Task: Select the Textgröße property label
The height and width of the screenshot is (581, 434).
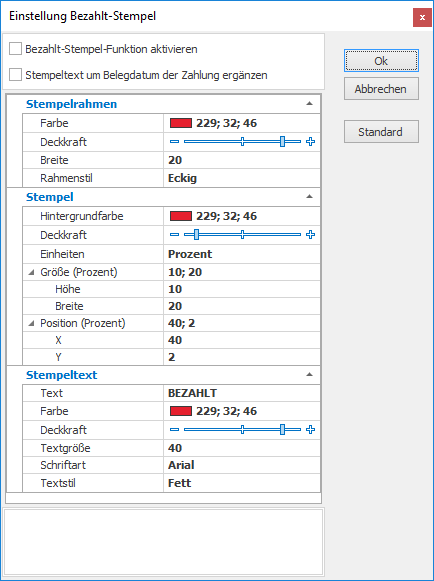Action: coord(66,448)
